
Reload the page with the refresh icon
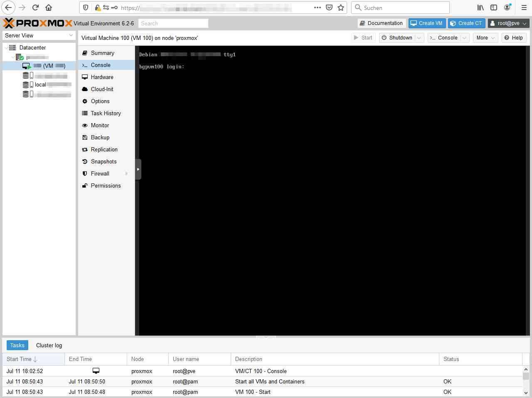click(x=35, y=7)
